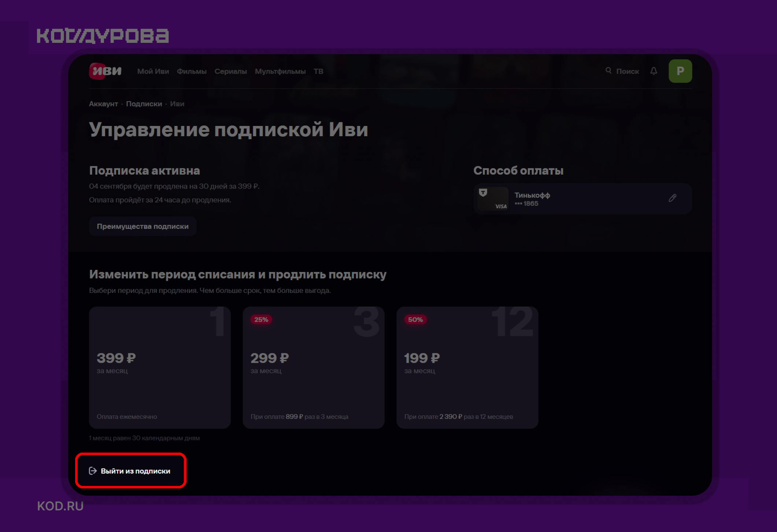Open the profile avatar with letter P
Screen dimensions: 777x532
[680, 71]
